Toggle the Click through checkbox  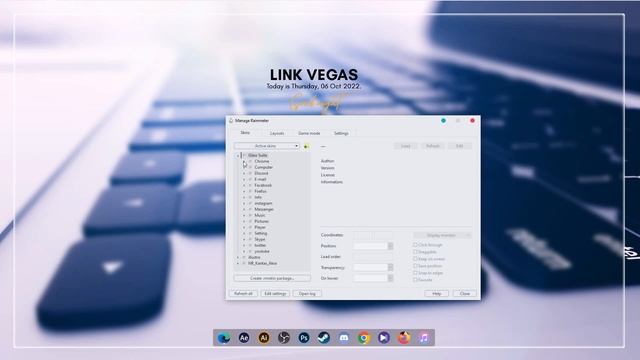tap(416, 245)
